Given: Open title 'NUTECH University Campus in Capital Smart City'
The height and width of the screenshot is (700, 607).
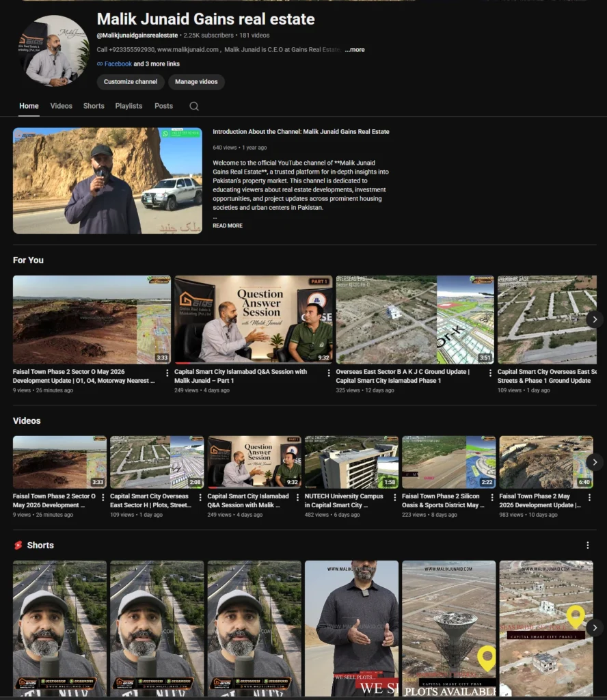Looking at the screenshot, I should point(344,500).
